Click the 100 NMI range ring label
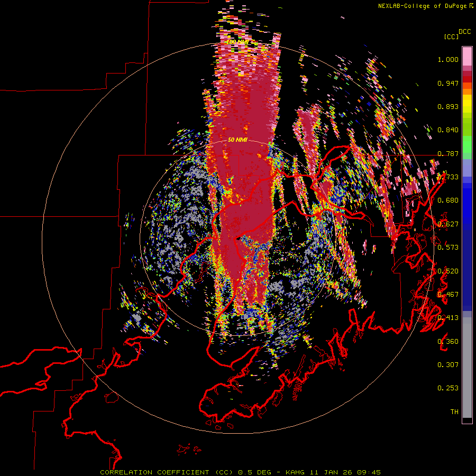The width and height of the screenshot is (476, 476). (x=238, y=42)
